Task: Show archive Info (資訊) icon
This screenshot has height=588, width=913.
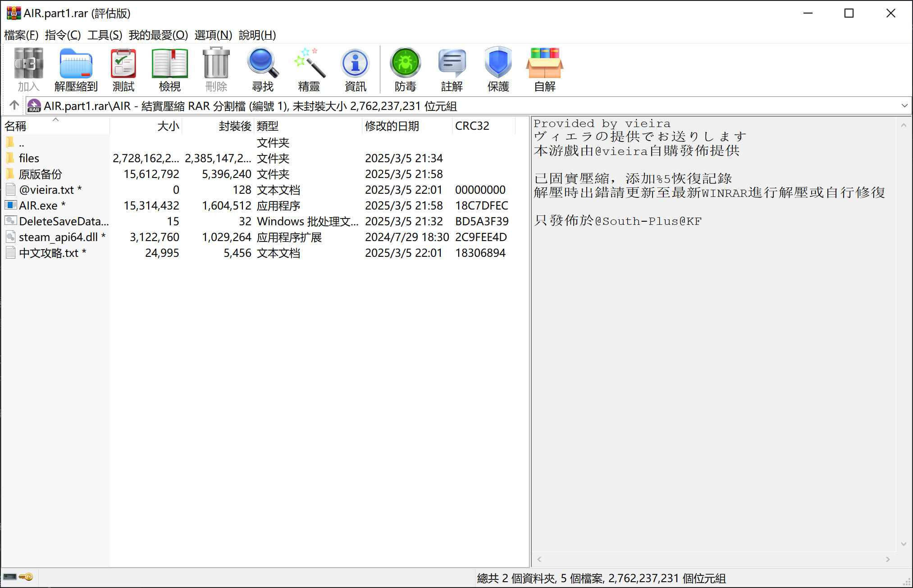Action: coord(355,69)
